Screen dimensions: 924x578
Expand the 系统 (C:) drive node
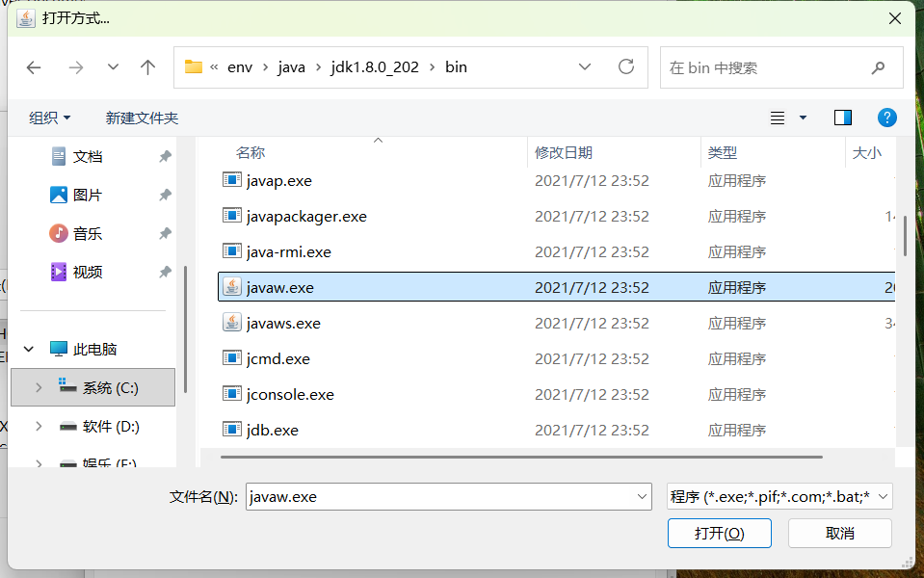(x=39, y=387)
